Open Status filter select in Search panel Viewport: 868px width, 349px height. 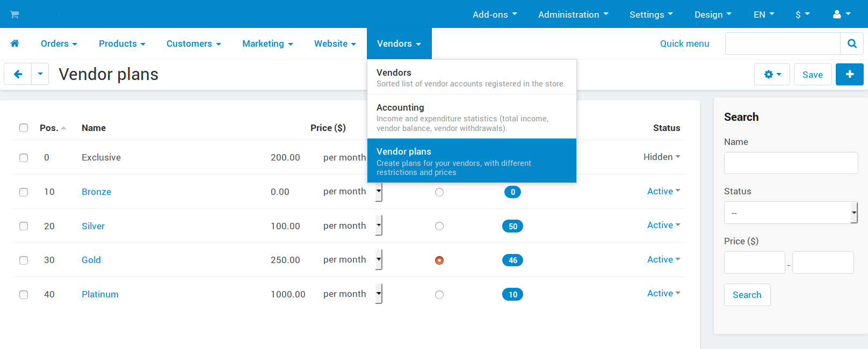click(791, 213)
